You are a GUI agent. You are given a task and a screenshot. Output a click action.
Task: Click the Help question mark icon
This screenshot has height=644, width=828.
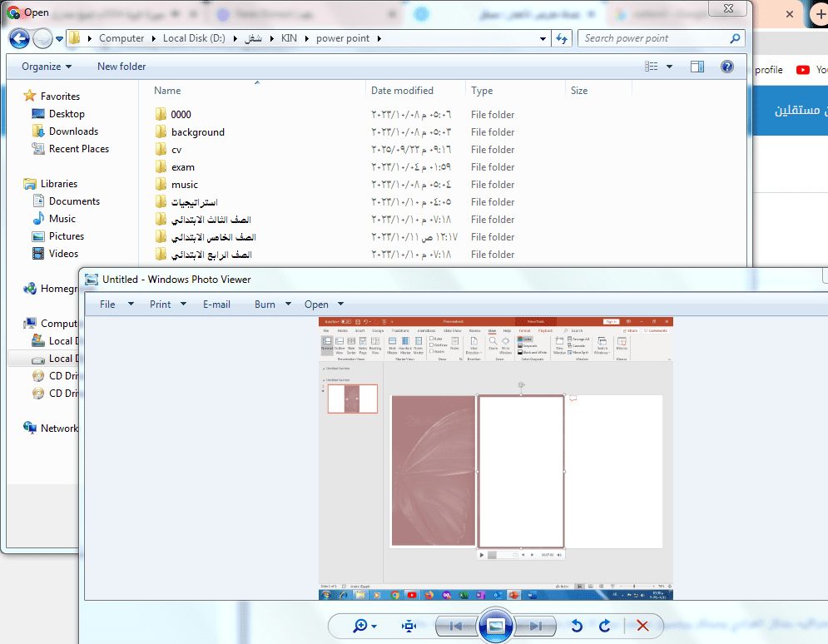pyautogui.click(x=727, y=67)
